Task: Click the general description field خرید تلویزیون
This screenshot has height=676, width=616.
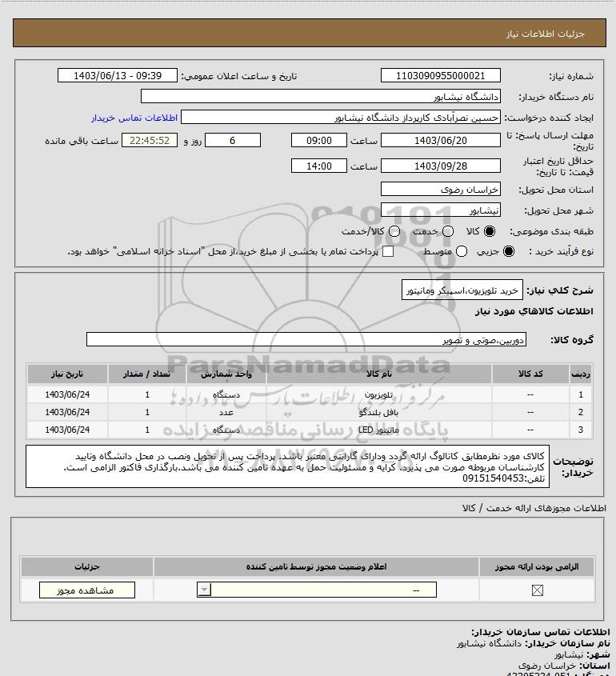Action: point(462,290)
